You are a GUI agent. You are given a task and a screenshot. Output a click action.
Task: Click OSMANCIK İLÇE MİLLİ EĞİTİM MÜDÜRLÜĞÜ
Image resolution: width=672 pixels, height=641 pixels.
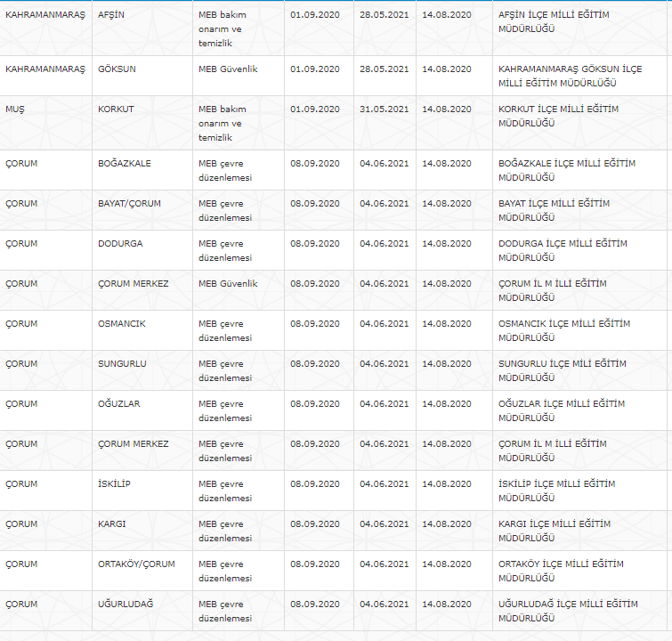click(x=564, y=330)
